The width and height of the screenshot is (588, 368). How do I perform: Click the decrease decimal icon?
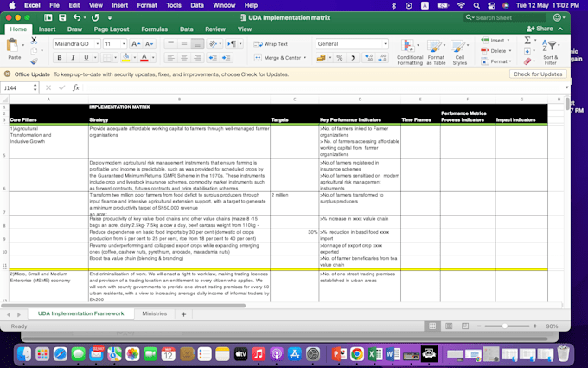coord(382,58)
